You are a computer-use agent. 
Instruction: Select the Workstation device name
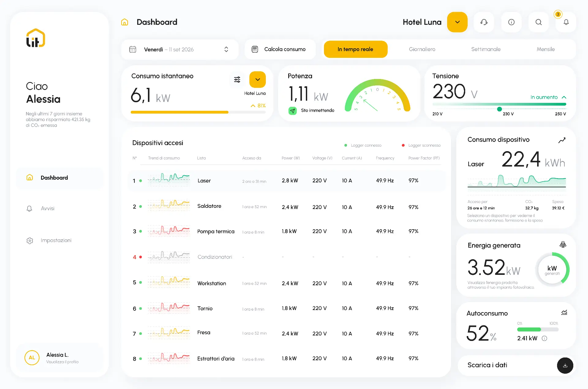[x=212, y=283]
